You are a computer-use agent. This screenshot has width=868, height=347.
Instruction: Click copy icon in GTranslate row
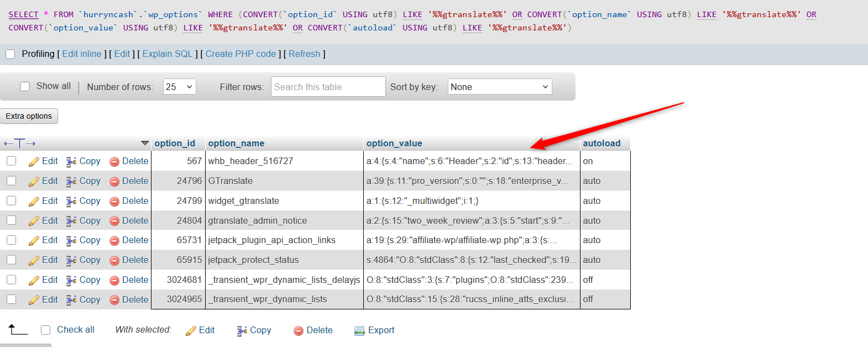click(x=71, y=181)
